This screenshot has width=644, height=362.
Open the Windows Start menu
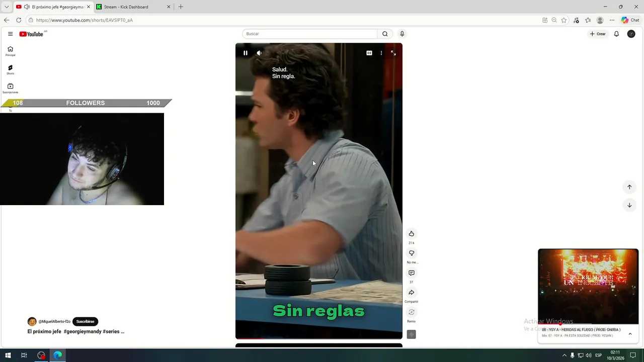[x=8, y=355]
